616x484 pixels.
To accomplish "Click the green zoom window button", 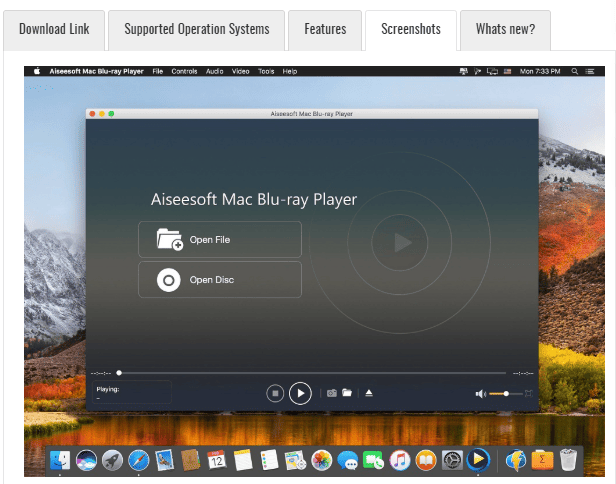I will [111, 114].
